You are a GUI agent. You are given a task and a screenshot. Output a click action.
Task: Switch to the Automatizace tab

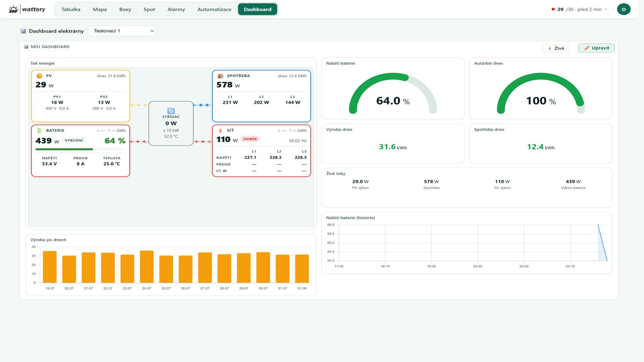tap(214, 9)
